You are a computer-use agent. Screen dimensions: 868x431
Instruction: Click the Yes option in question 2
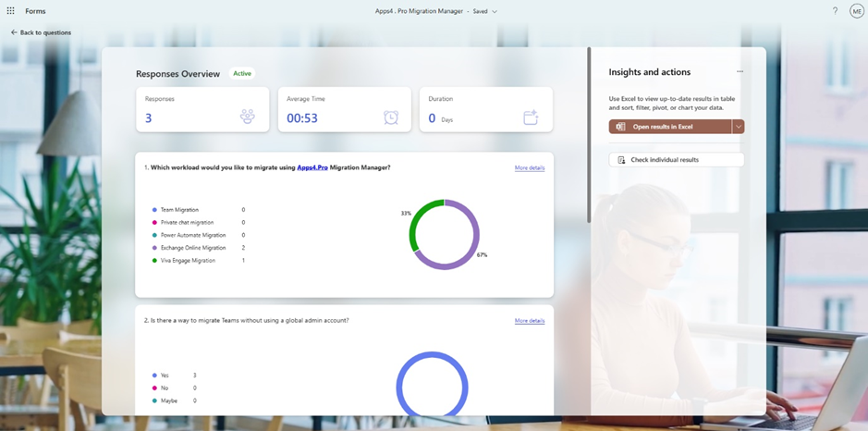coord(165,376)
